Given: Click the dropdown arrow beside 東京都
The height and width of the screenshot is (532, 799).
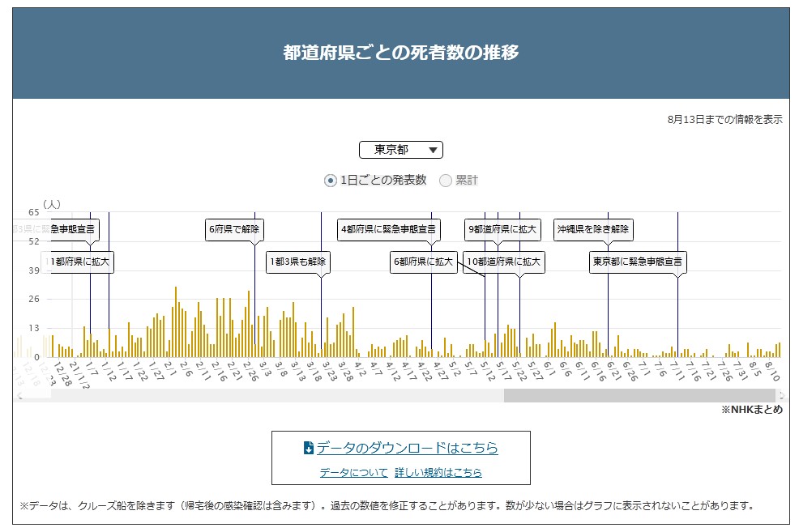Looking at the screenshot, I should (432, 150).
